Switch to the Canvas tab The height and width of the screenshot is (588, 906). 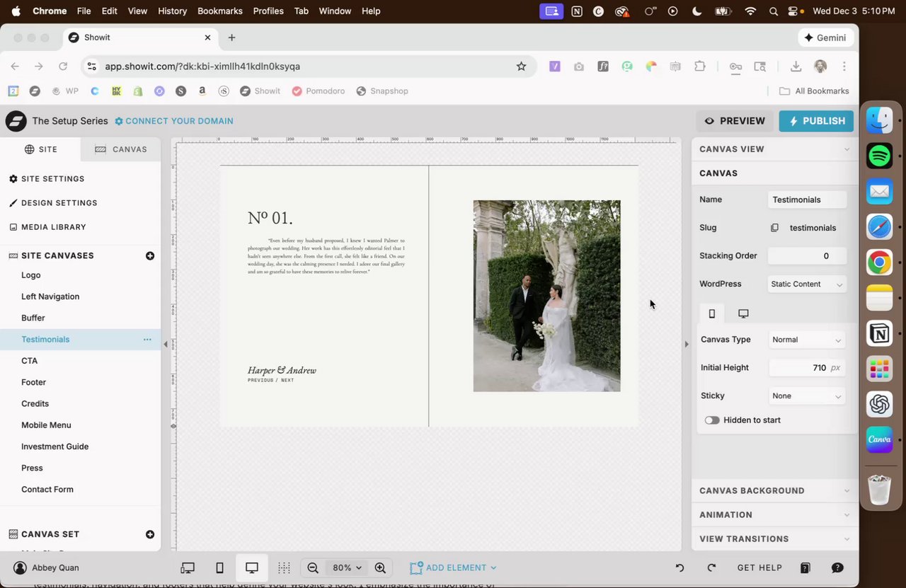tap(121, 149)
